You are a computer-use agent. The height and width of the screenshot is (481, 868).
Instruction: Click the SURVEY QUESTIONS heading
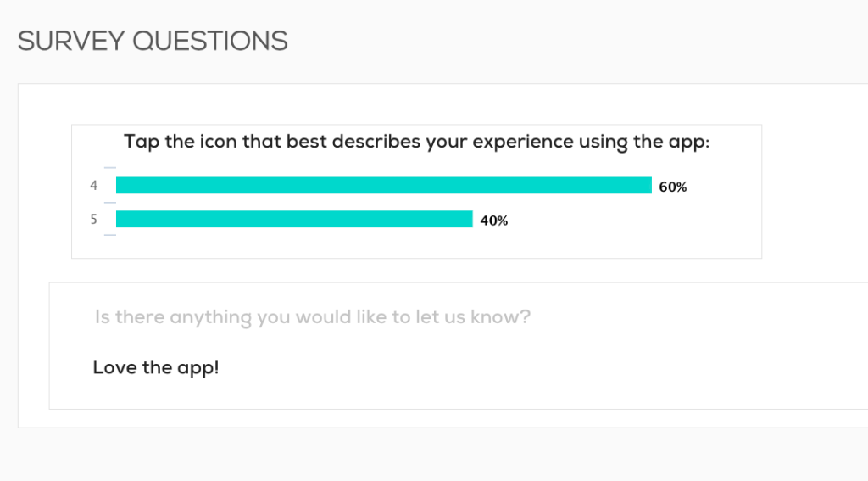pyautogui.click(x=153, y=41)
